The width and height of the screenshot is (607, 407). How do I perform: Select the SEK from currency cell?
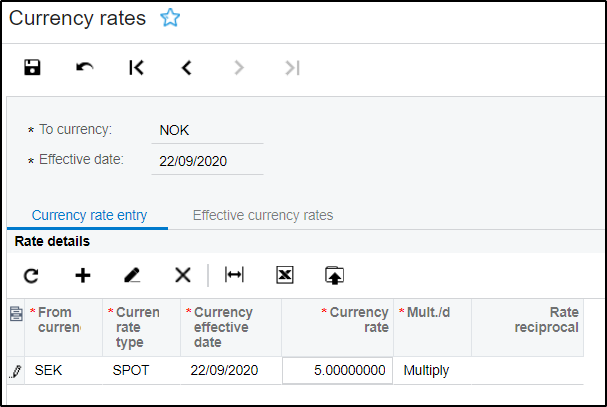(64, 370)
